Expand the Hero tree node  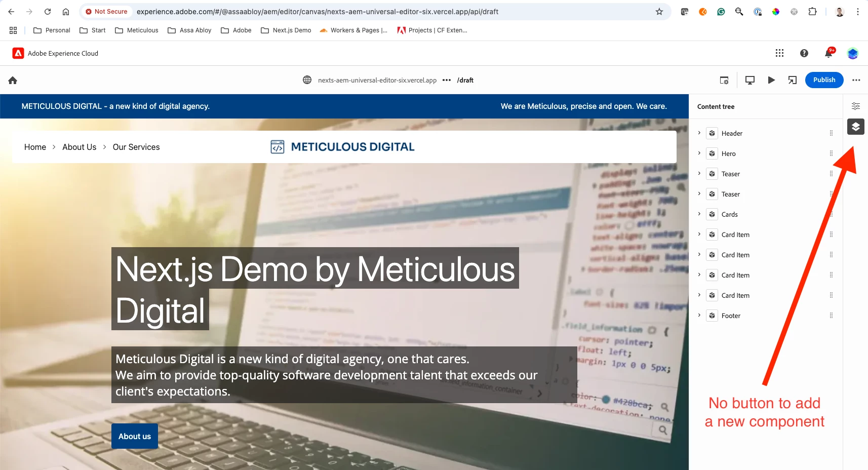point(699,153)
